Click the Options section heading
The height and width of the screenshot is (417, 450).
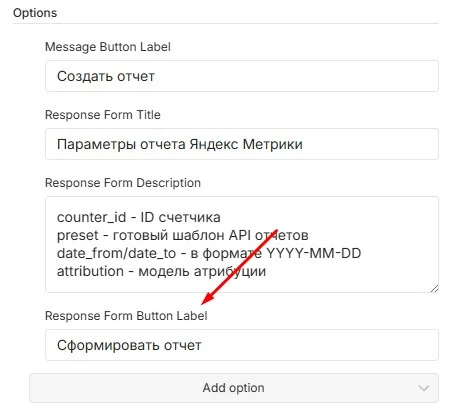tap(35, 13)
